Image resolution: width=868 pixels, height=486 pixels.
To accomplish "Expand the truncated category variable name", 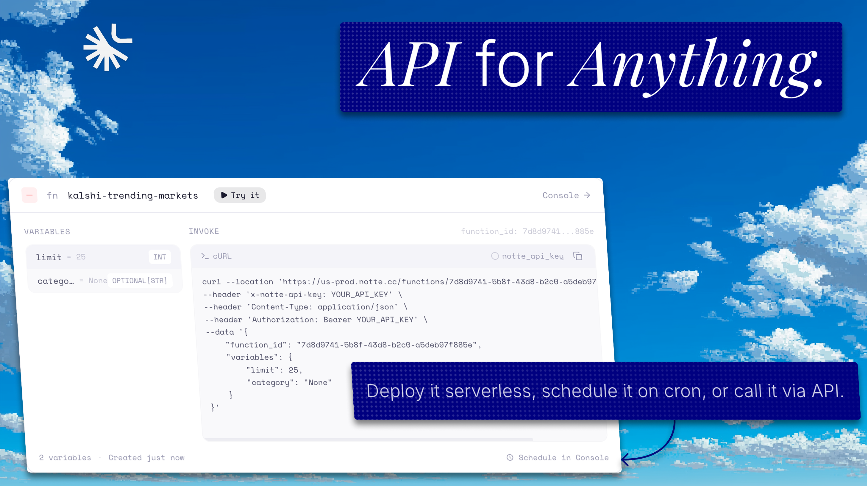I will tap(56, 281).
